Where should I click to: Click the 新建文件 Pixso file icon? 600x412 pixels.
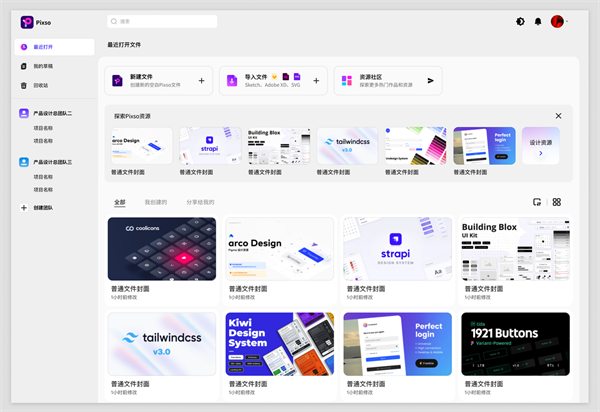117,81
